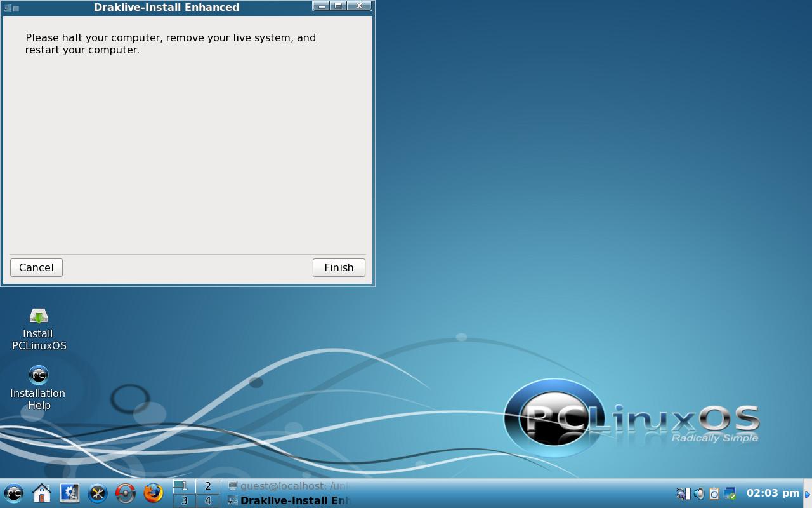The height and width of the screenshot is (508, 812).
Task: Open the window menu icon in title bar
Action: (8, 8)
